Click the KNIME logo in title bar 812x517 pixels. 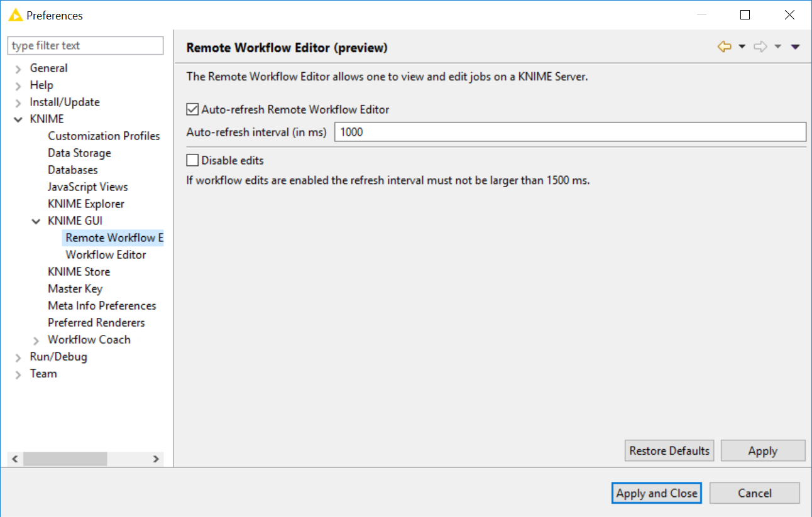[x=15, y=15]
